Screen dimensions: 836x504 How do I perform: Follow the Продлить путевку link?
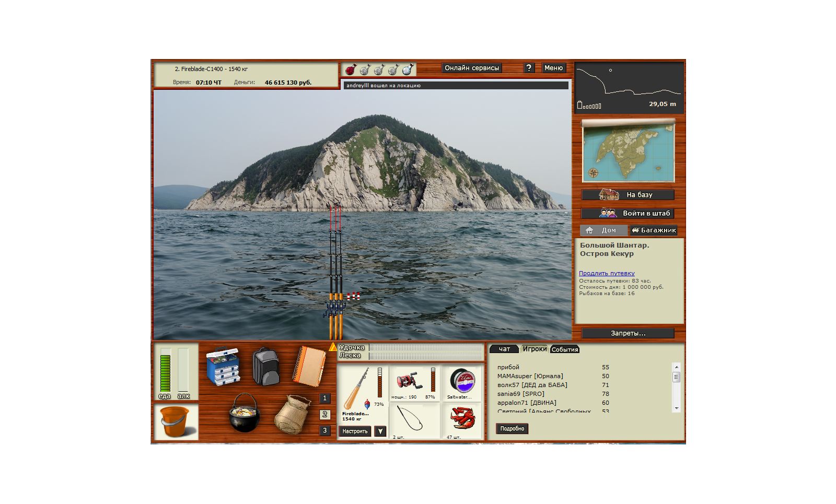(607, 273)
